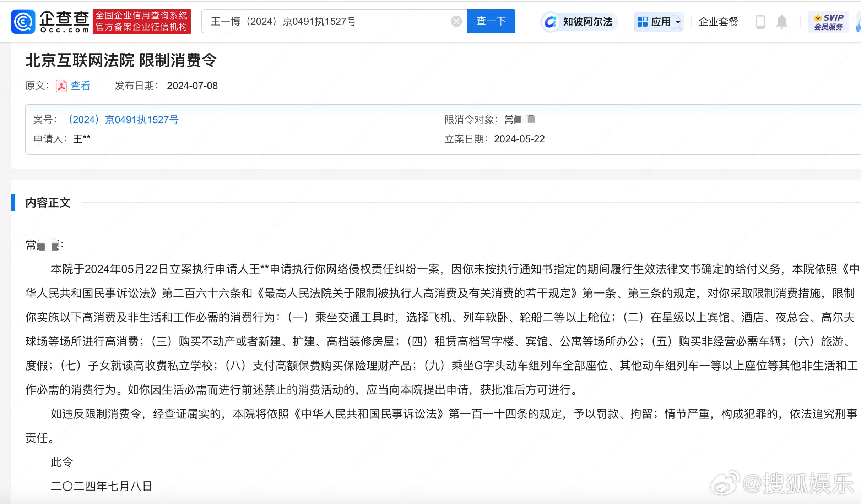Click the redacted 限消令对象 name

[520, 120]
